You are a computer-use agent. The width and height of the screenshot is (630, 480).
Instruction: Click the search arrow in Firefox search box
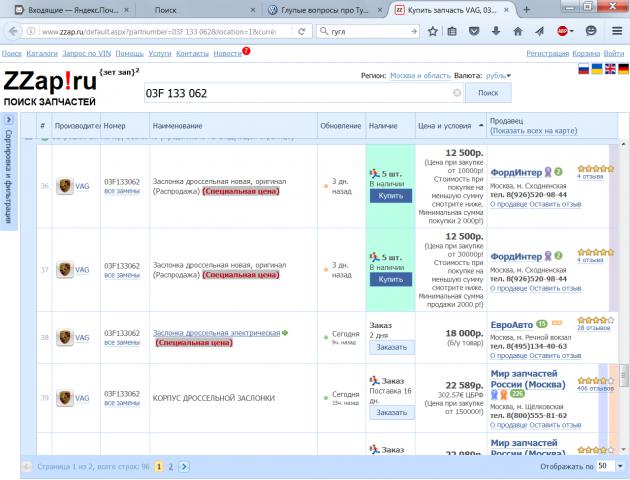point(414,31)
